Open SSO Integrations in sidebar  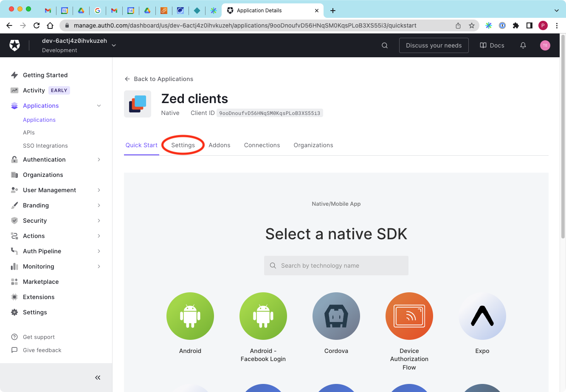45,146
